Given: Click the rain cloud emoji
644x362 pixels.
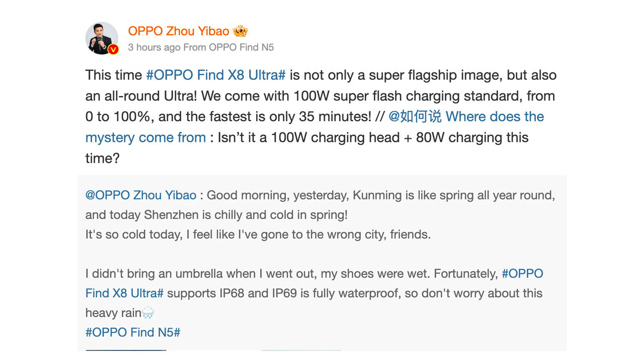Looking at the screenshot, I should pos(148,313).
